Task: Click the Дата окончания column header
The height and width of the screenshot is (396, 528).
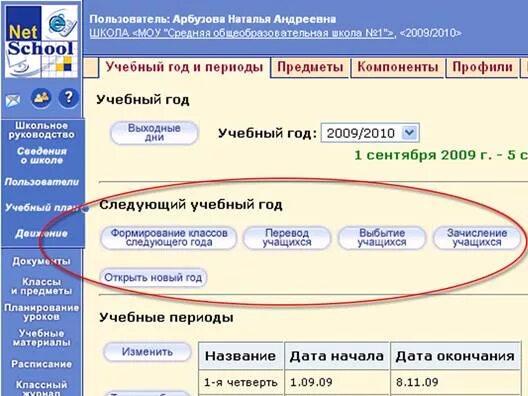Action: (455, 356)
